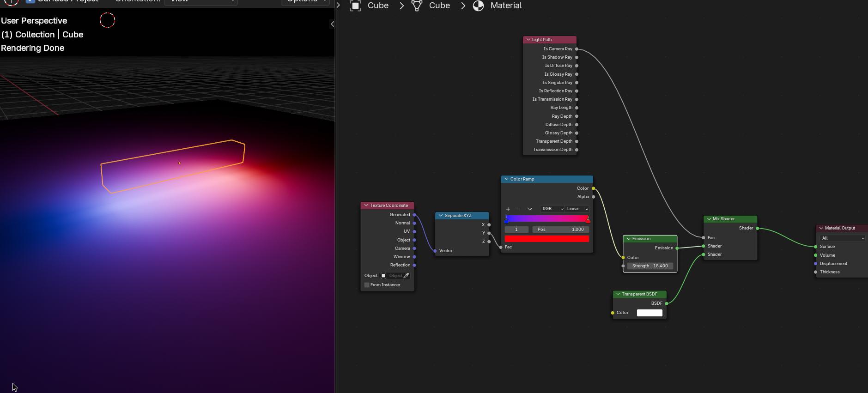Click the red color stop swatch

coord(547,239)
